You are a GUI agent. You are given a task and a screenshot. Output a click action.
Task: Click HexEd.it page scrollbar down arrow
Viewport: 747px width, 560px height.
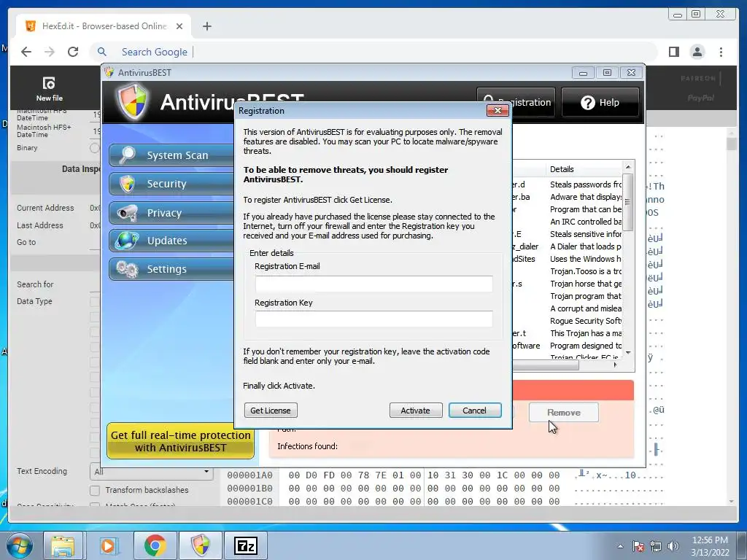coord(732,501)
